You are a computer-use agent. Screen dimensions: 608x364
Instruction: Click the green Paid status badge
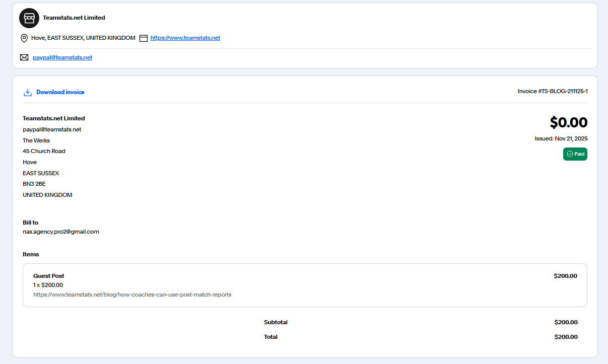point(575,154)
